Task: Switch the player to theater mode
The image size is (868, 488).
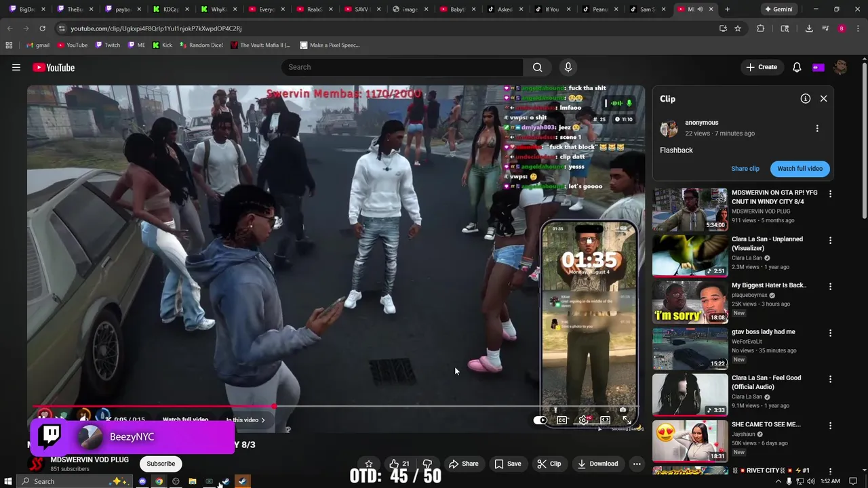Action: (x=605, y=420)
